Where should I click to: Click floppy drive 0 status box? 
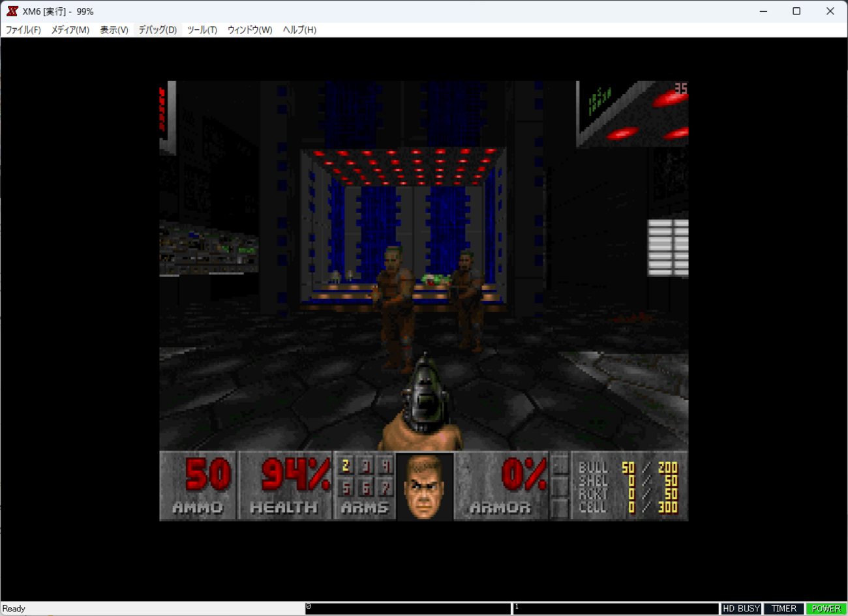(408, 608)
